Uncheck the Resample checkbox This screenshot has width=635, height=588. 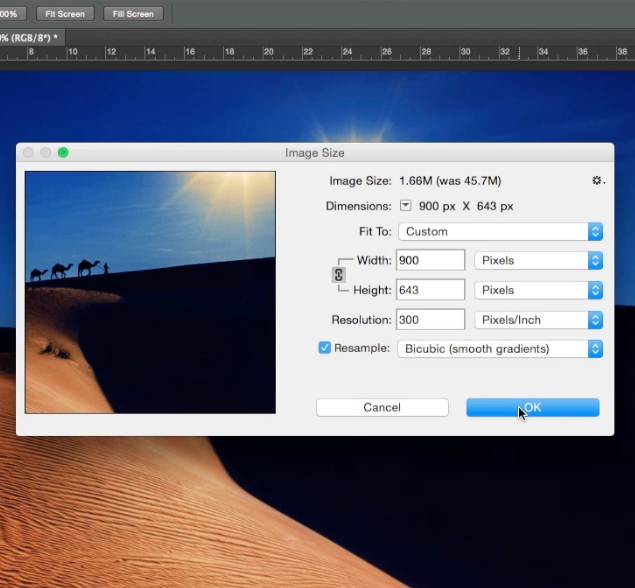324,348
